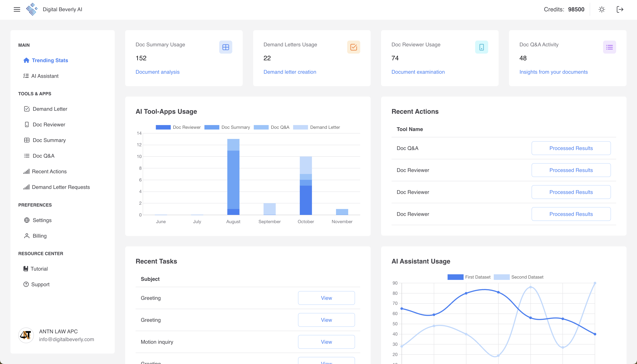
Task: Open Doc Summary in the sidebar
Action: coord(49,140)
